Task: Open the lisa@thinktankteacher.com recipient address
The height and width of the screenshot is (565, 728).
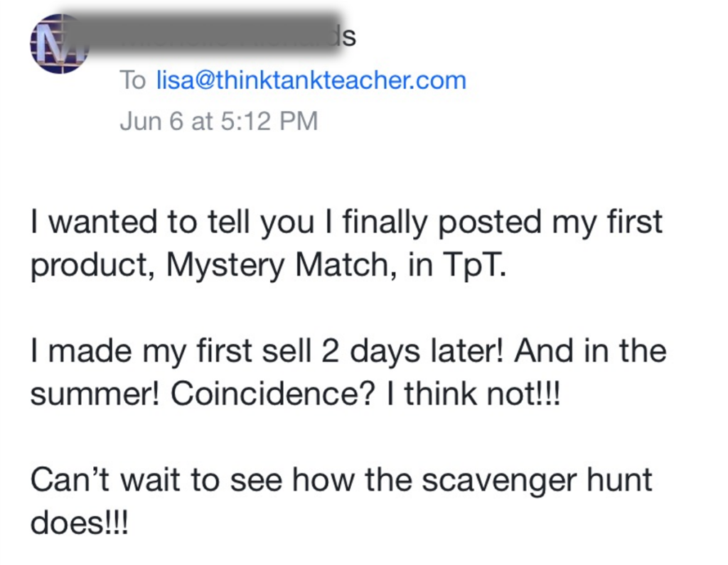Action: (x=311, y=80)
